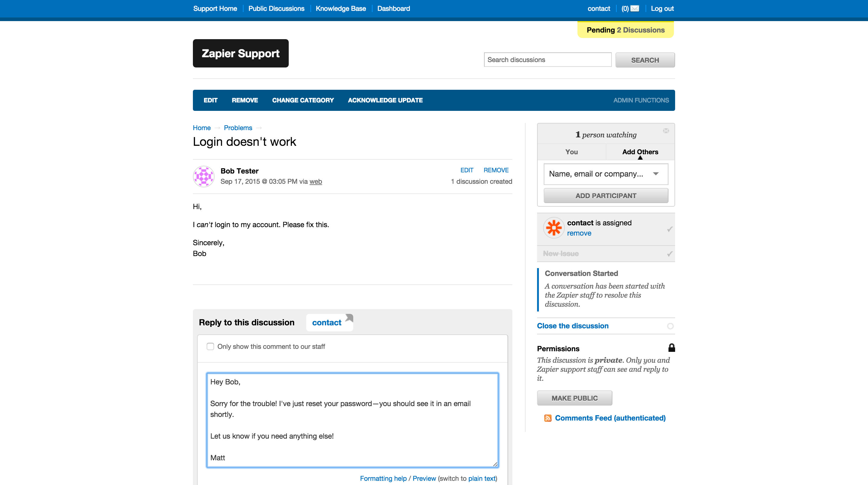Click the pin icon on contact reply tab
Screen dimensions: 868x485
coord(349,318)
